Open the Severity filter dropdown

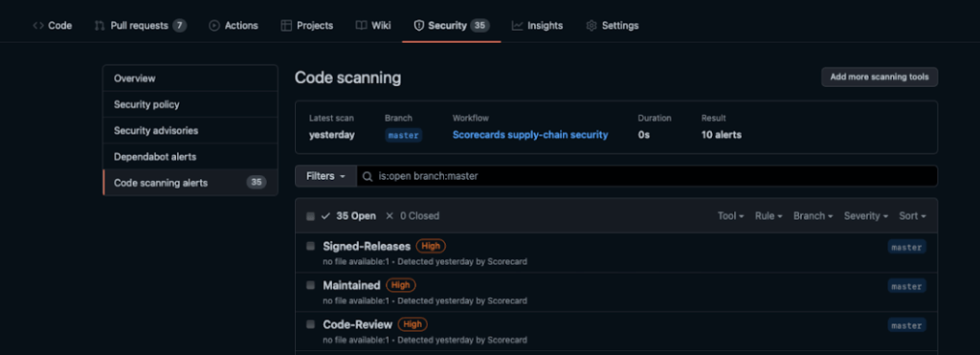click(x=866, y=215)
